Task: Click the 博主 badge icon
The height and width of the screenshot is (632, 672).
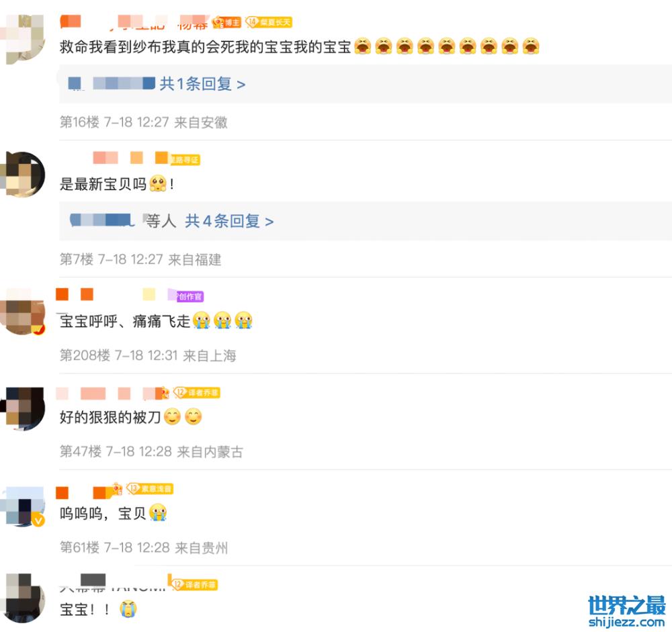Action: pos(227,22)
